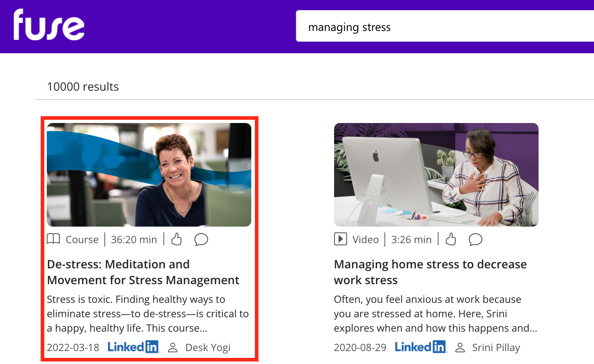
Task: Click the De-stress course description text
Action: click(148, 314)
